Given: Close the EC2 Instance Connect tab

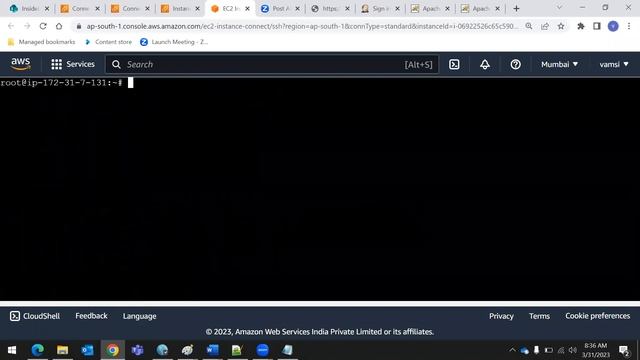Looking at the screenshot, I should [x=247, y=9].
